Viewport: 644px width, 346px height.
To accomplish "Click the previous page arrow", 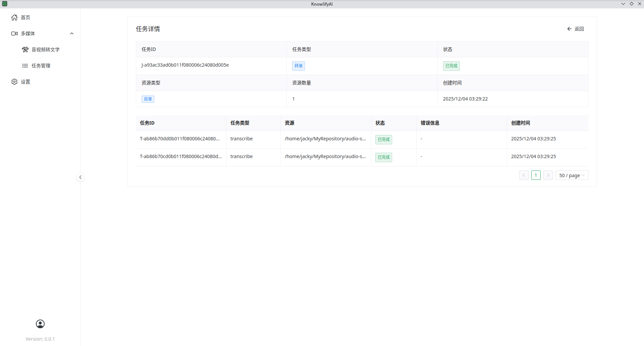I will [524, 176].
